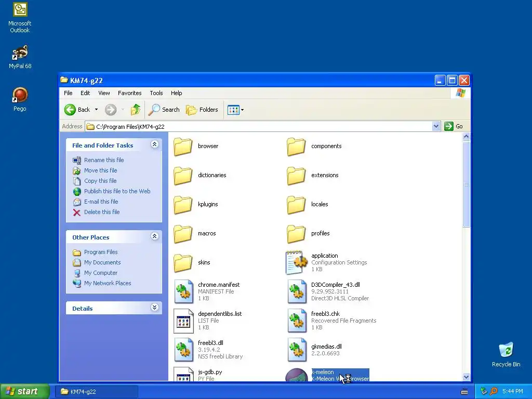The image size is (532, 399).
Task: Go to Program Files in Other Places
Action: coord(101,252)
